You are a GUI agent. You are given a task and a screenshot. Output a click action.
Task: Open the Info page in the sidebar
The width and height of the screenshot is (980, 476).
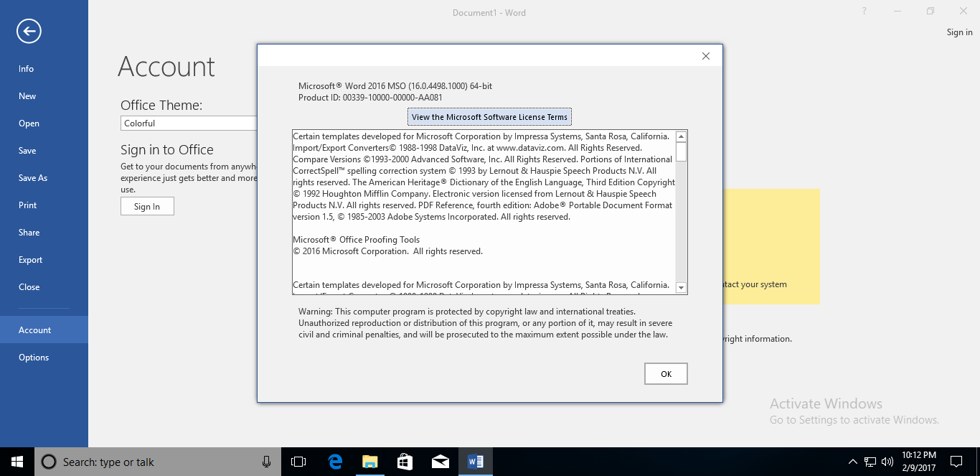click(x=44, y=69)
